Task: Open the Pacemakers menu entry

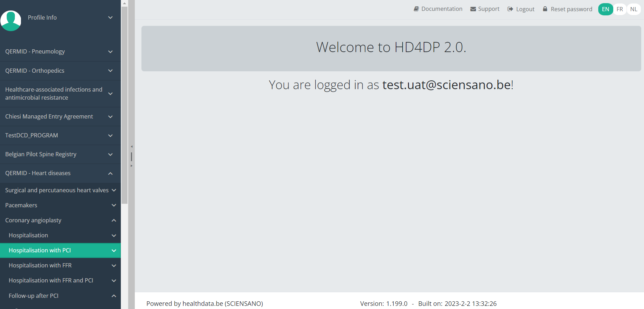Action: [x=21, y=205]
